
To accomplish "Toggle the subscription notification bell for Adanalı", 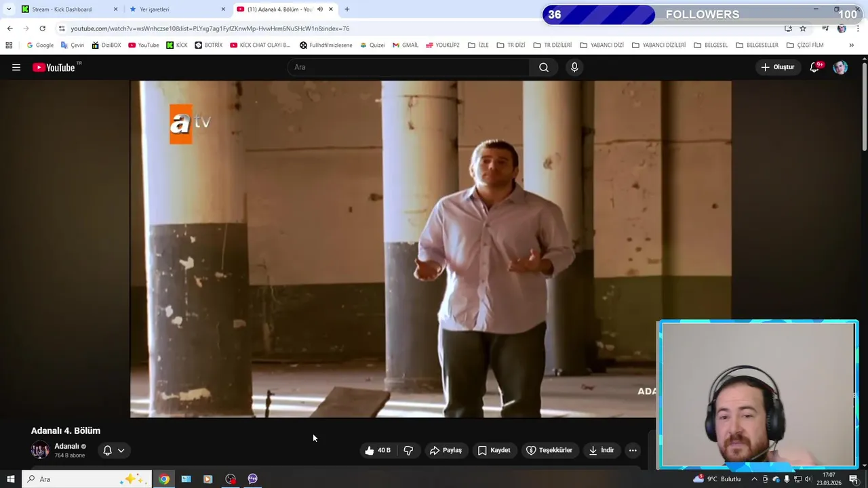I will coord(107,450).
